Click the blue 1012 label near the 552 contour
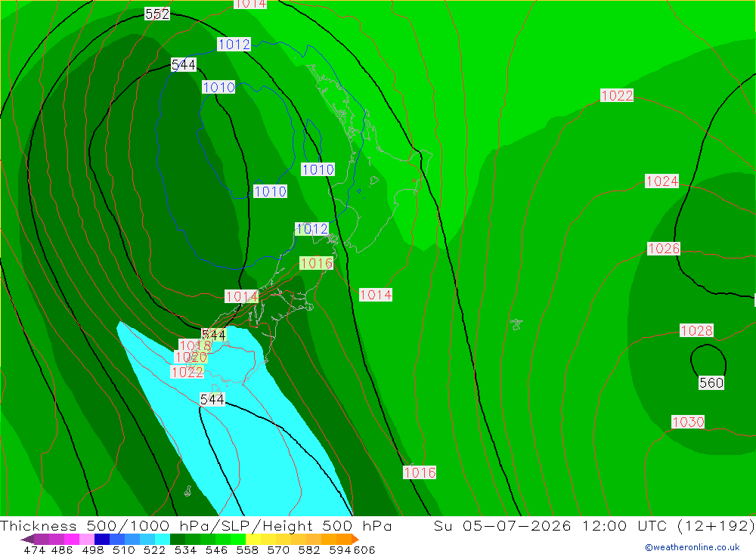The image size is (756, 554). coord(234,45)
